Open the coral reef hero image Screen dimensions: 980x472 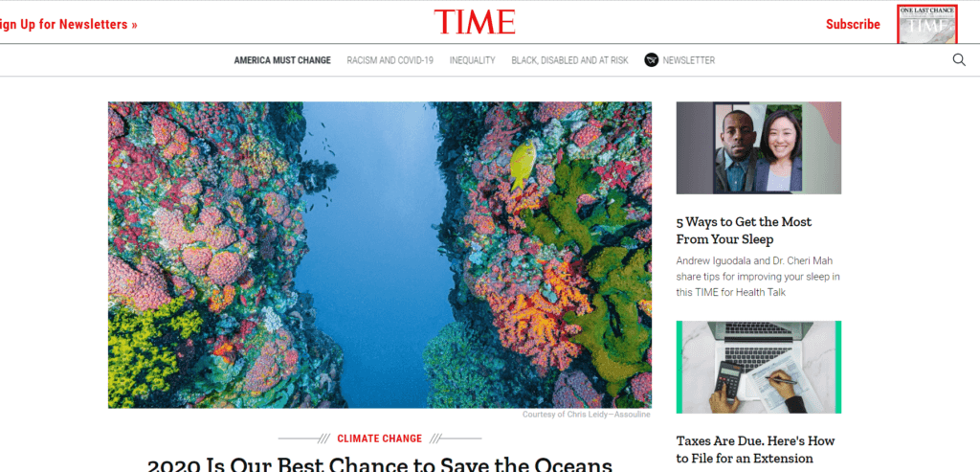point(379,255)
